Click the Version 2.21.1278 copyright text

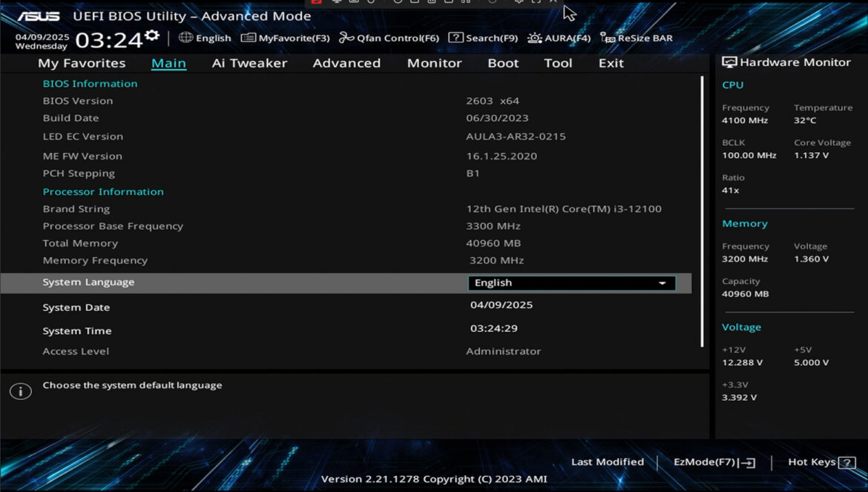[434, 479]
